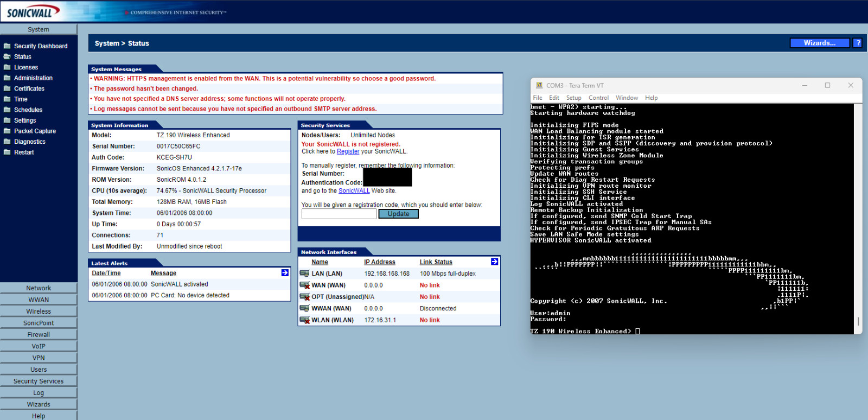Click the Certificates folder icon

[x=7, y=88]
